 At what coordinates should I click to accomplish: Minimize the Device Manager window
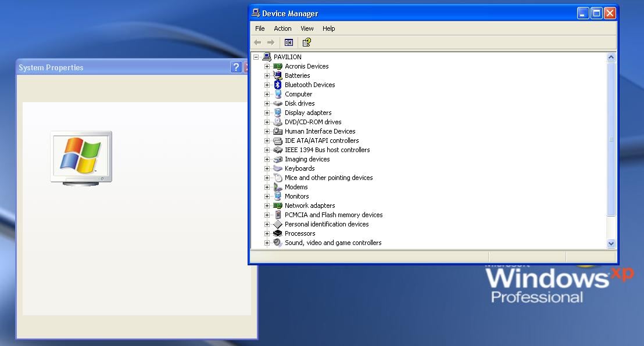point(583,13)
